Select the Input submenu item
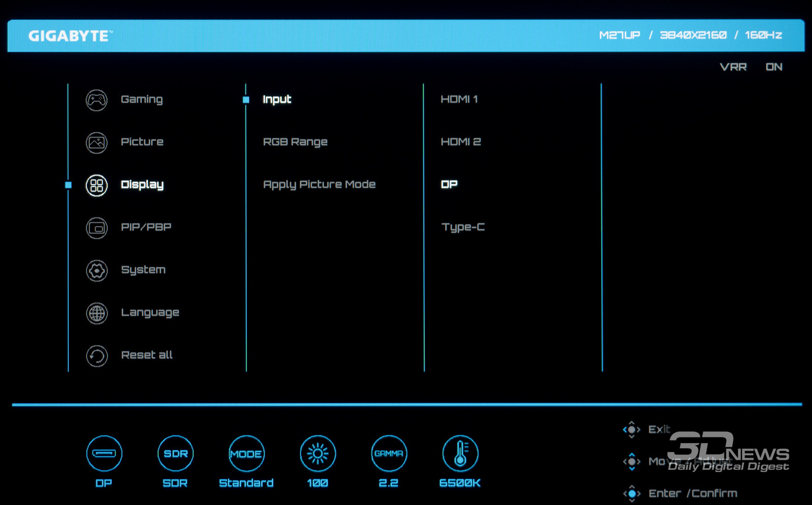 [277, 99]
